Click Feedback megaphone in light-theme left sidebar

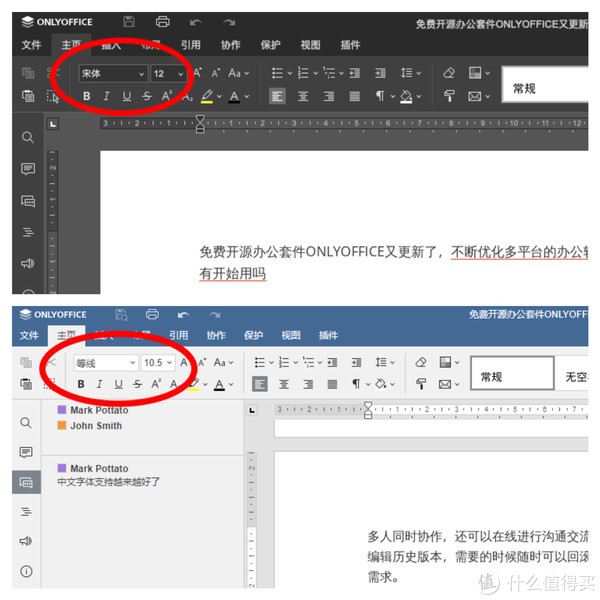26,541
